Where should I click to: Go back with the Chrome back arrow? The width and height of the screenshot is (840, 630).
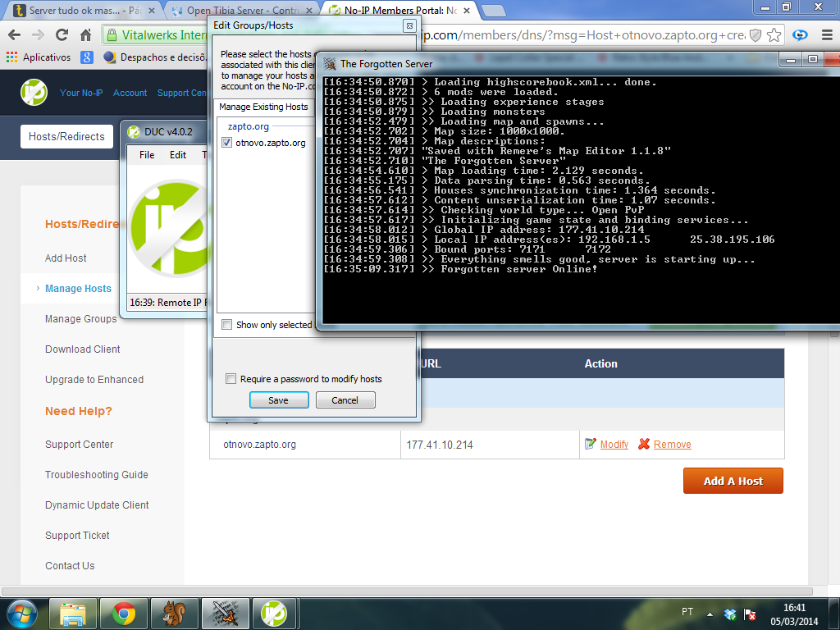click(x=14, y=35)
